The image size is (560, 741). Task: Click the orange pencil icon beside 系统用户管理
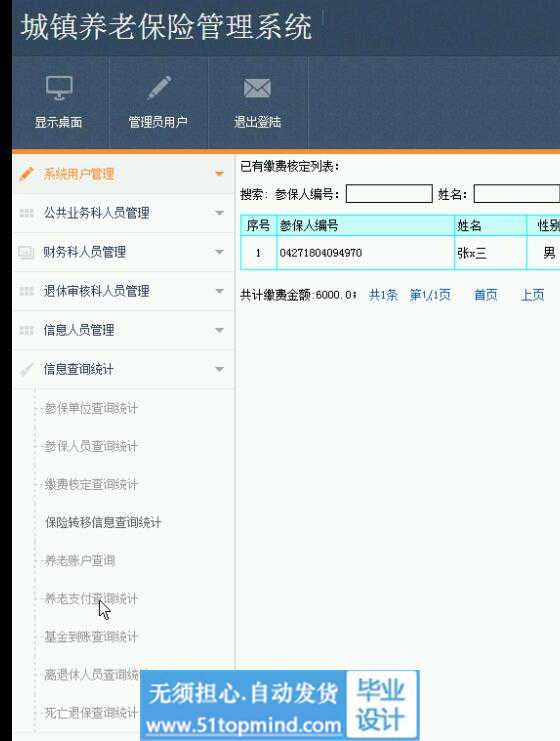click(x=26, y=174)
